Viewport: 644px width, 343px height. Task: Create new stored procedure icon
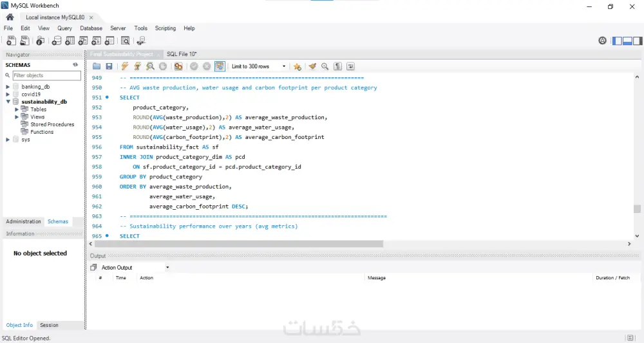point(96,41)
